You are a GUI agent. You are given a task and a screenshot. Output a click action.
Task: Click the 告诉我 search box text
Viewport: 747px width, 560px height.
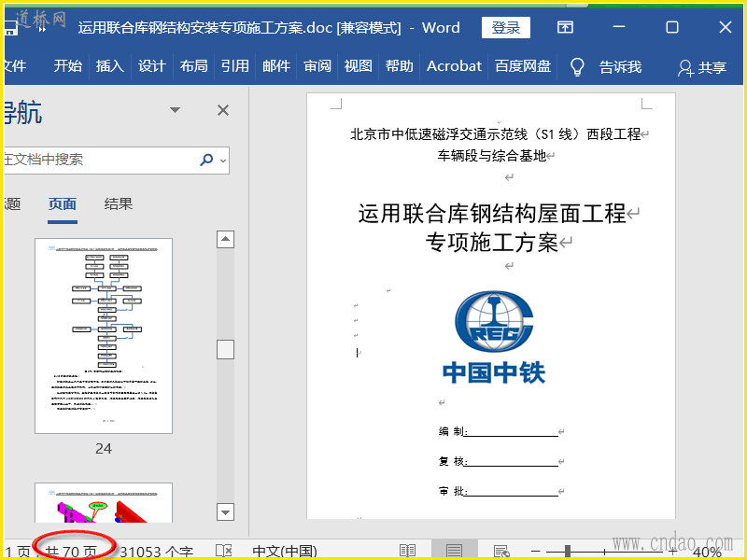point(620,67)
